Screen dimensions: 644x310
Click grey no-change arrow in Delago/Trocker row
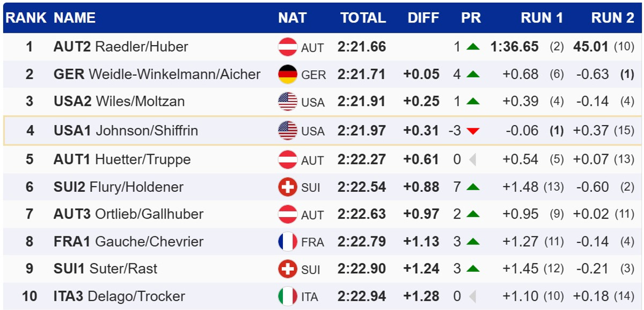pos(472,296)
